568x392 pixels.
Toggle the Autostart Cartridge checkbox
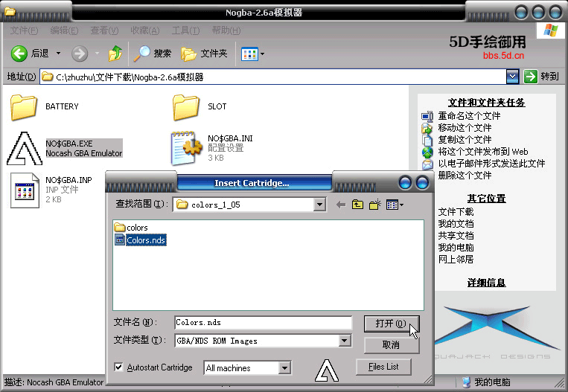118,367
